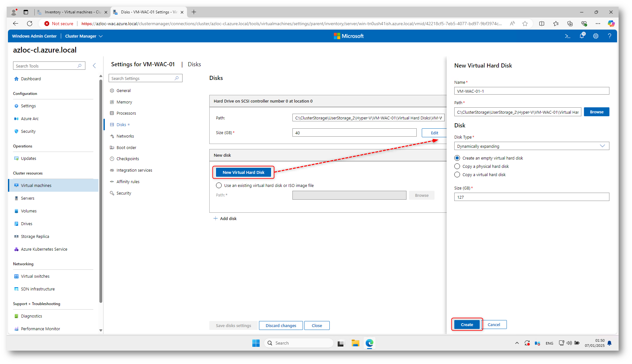
Task: Click Browse next to disk Path field
Action: pyautogui.click(x=596, y=112)
